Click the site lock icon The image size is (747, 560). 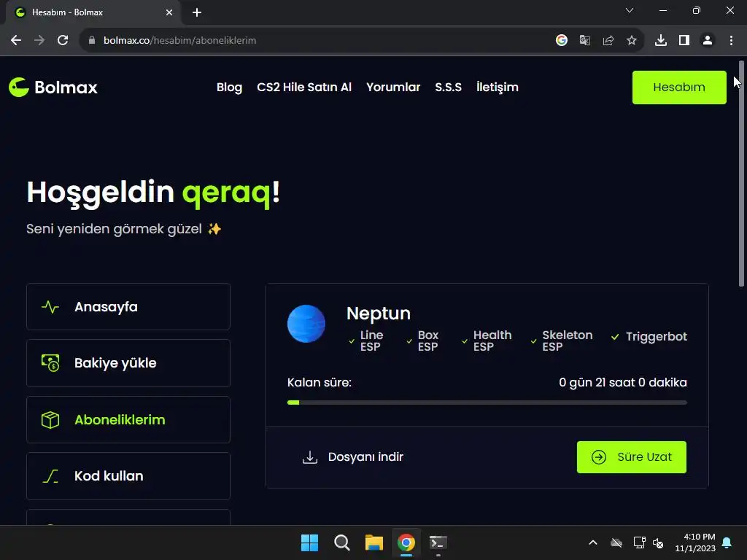point(92,41)
